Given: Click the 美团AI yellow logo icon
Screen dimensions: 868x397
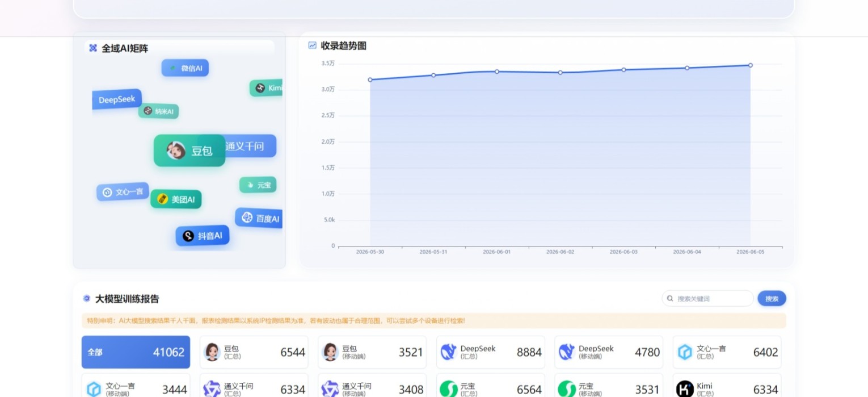Looking at the screenshot, I should click(163, 199).
